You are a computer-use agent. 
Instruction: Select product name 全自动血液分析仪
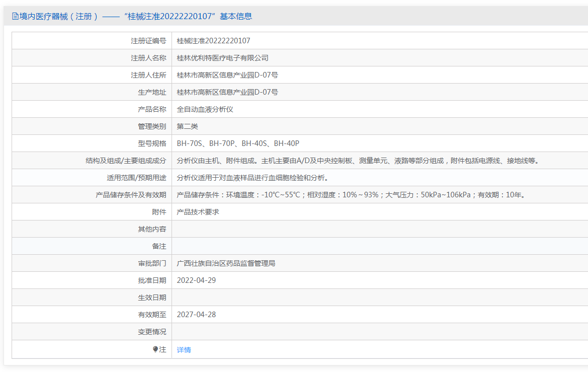tap(205, 109)
